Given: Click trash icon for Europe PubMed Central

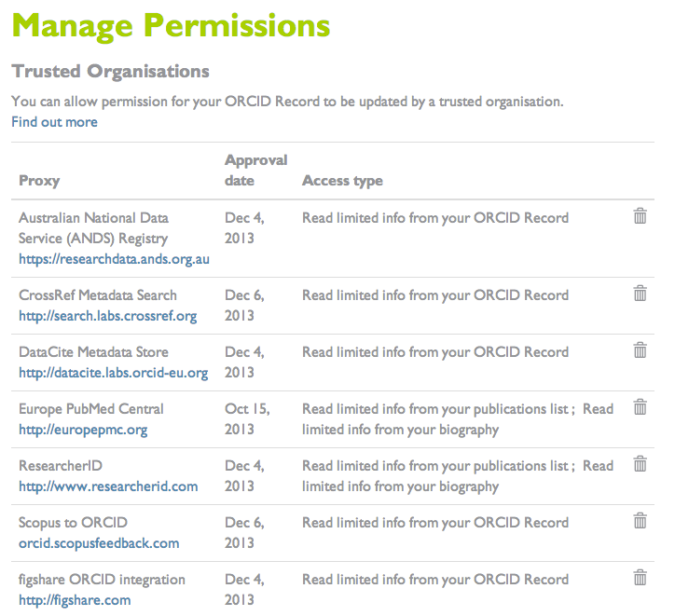Looking at the screenshot, I should tap(641, 407).
